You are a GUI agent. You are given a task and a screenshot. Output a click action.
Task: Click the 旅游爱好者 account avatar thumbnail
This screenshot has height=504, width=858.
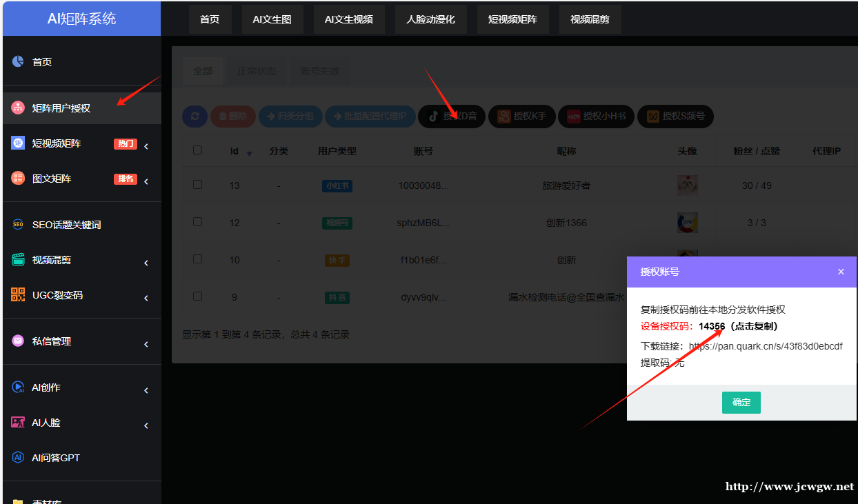click(687, 185)
